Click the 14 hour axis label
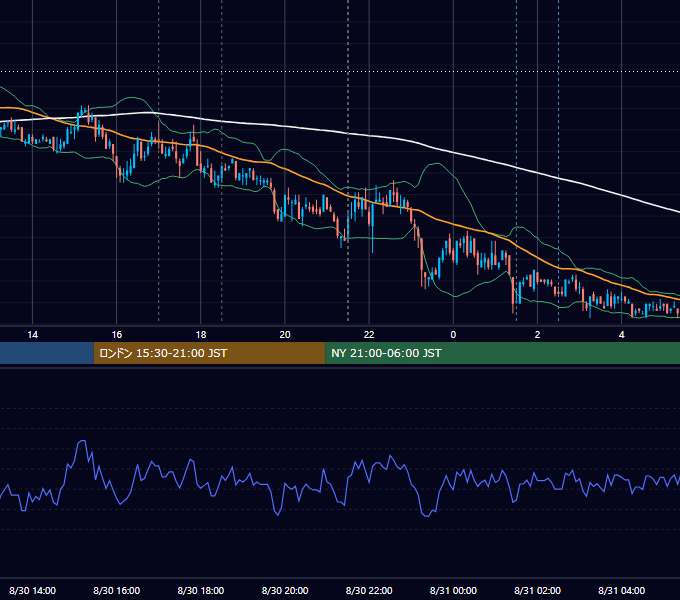The image size is (680, 600). pyautogui.click(x=33, y=335)
